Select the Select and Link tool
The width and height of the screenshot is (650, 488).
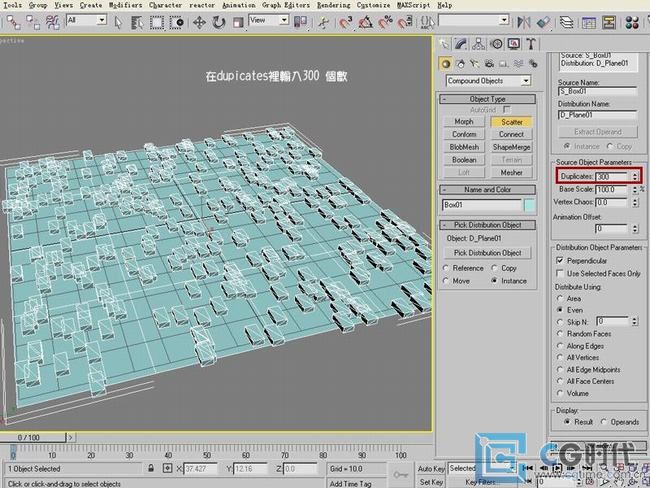tap(13, 22)
